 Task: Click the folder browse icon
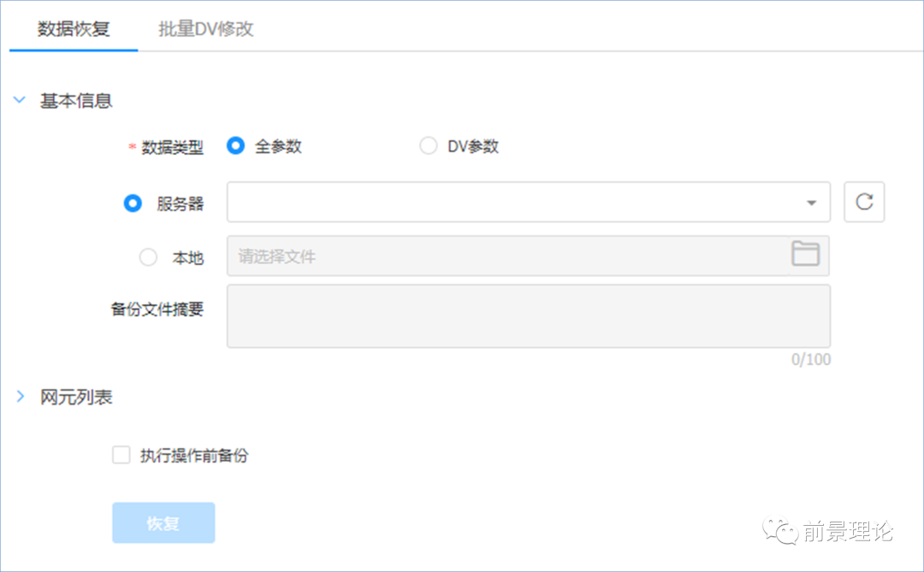805,254
